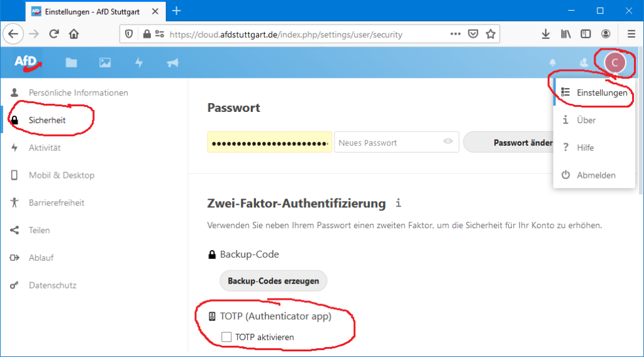This screenshot has width=644, height=357.
Task: Enable the TOTP aktivieren checkbox
Action: click(226, 338)
